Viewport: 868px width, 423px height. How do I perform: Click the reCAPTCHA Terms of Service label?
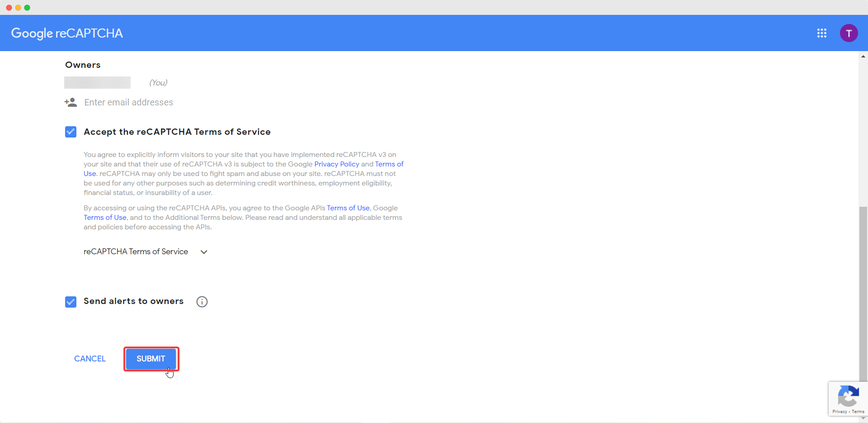coord(136,252)
